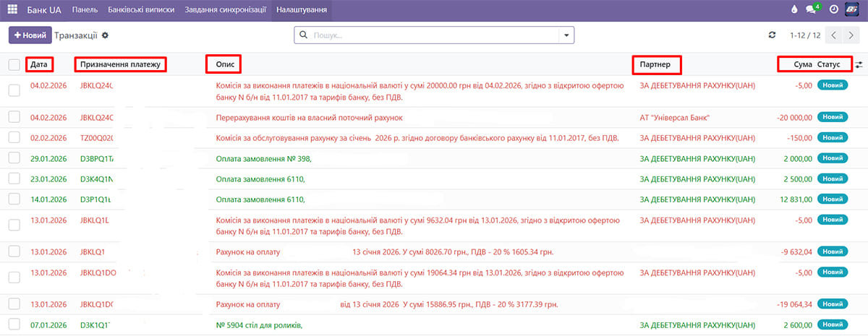This screenshot has height=336, width=868.
Task: Go to the Панель menu item
Action: [x=85, y=10]
